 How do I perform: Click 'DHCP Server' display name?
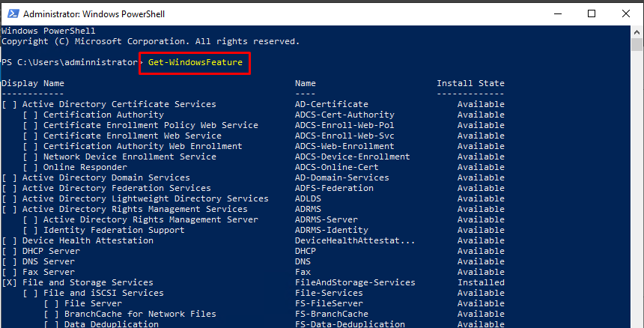(x=51, y=251)
